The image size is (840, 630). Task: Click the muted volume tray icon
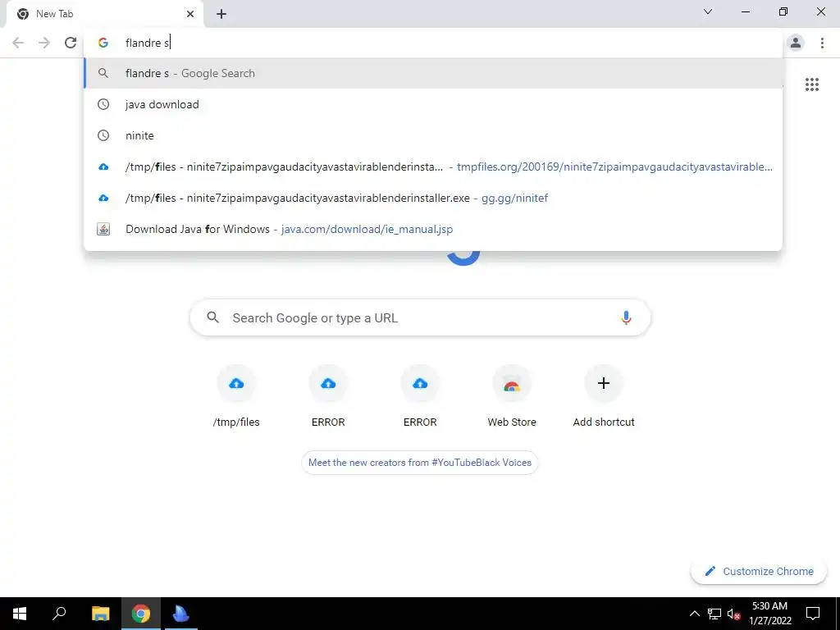coord(734,614)
